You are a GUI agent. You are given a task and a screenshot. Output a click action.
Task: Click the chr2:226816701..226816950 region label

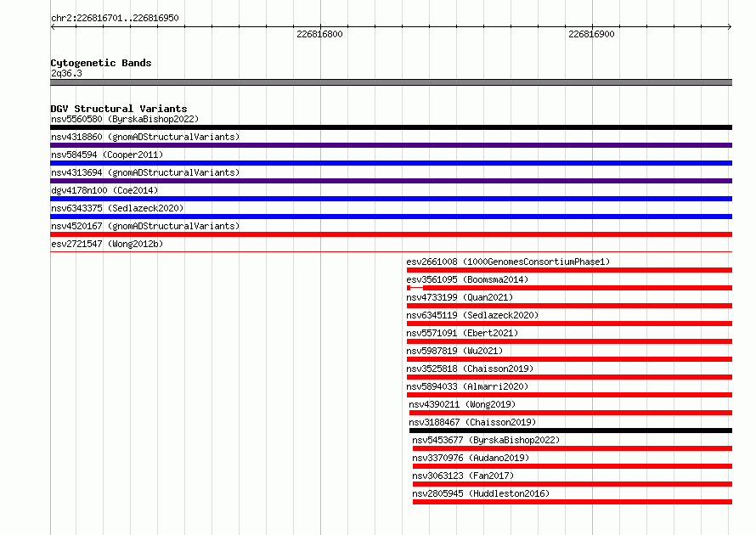(115, 18)
